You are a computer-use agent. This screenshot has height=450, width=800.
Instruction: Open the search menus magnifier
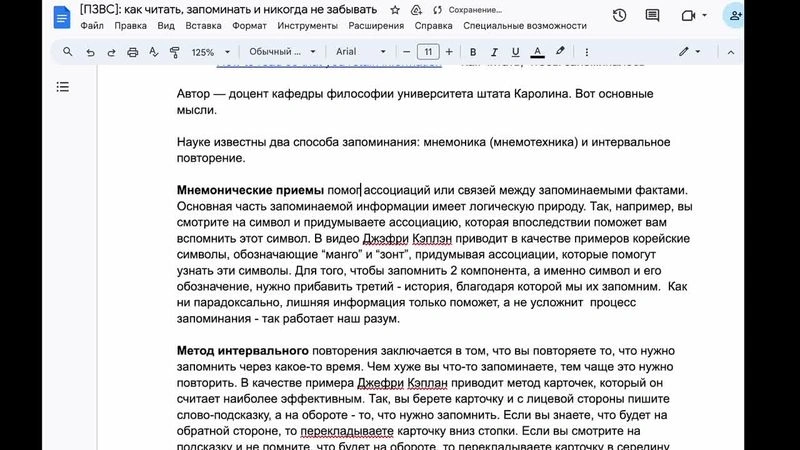coord(67,52)
